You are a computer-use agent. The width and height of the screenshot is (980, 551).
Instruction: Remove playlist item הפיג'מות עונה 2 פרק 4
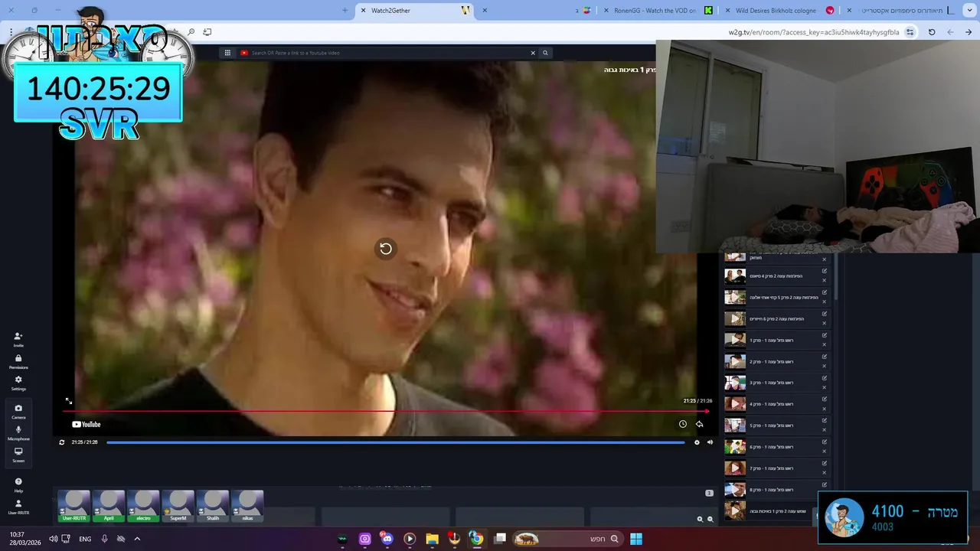click(x=825, y=280)
